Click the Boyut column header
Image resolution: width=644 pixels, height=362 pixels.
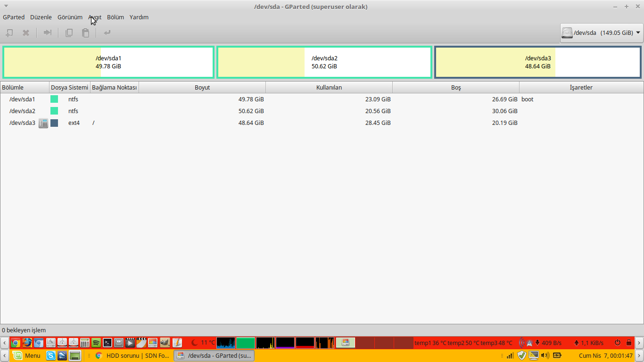(202, 88)
